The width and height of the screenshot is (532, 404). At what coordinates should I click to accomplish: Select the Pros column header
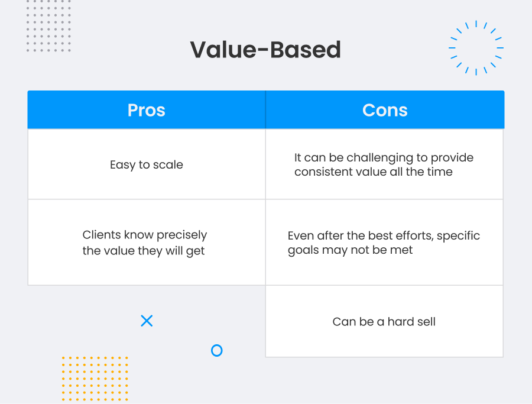click(147, 110)
